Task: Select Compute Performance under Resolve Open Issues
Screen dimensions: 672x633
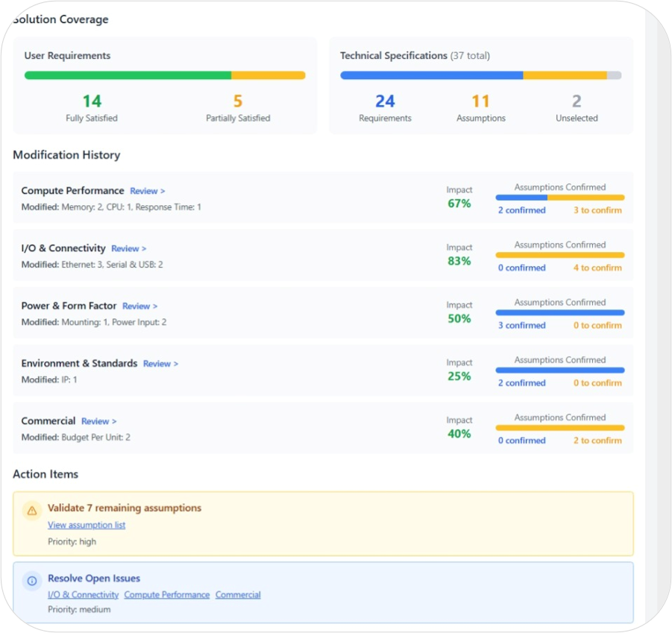Action: pos(166,594)
